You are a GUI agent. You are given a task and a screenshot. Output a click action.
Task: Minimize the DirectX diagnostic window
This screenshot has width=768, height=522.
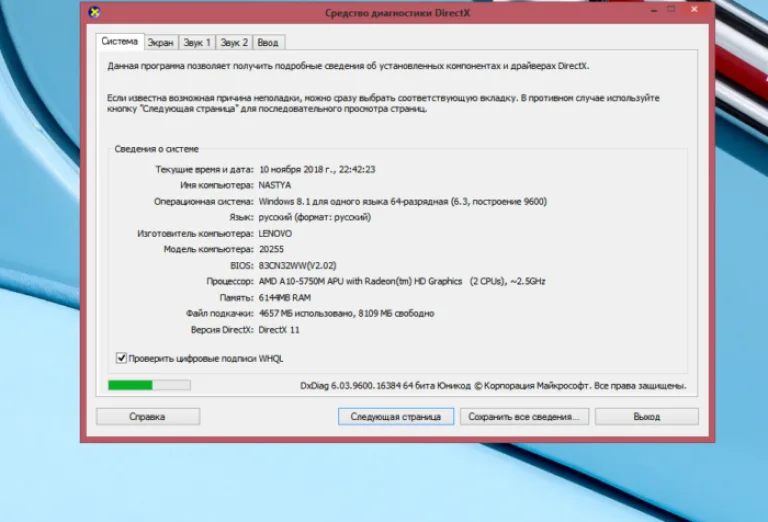(654, 10)
